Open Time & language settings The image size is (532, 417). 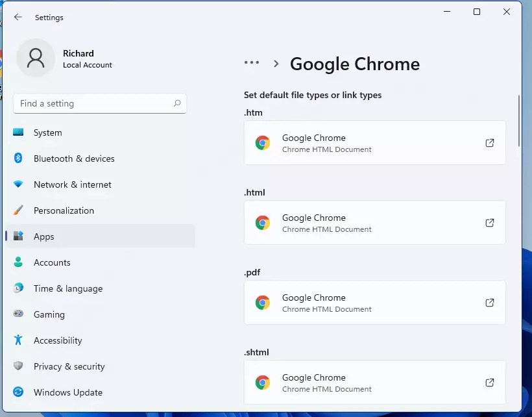click(x=68, y=288)
